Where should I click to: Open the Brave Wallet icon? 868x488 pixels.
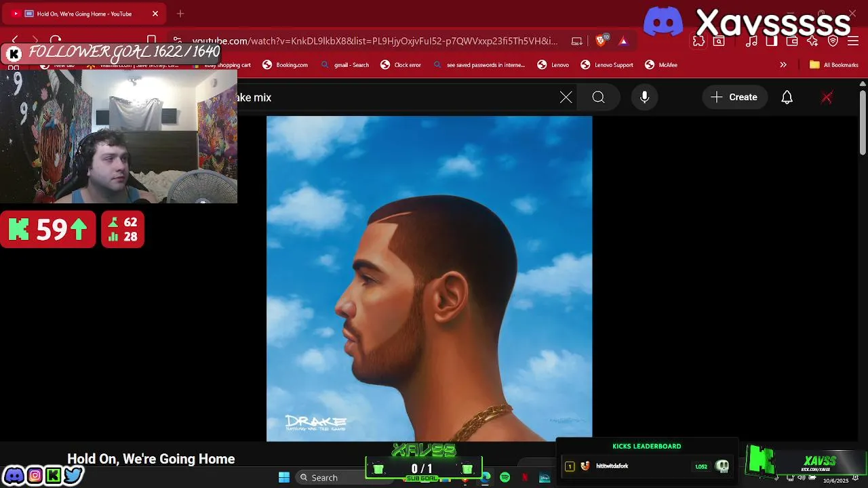[792, 41]
